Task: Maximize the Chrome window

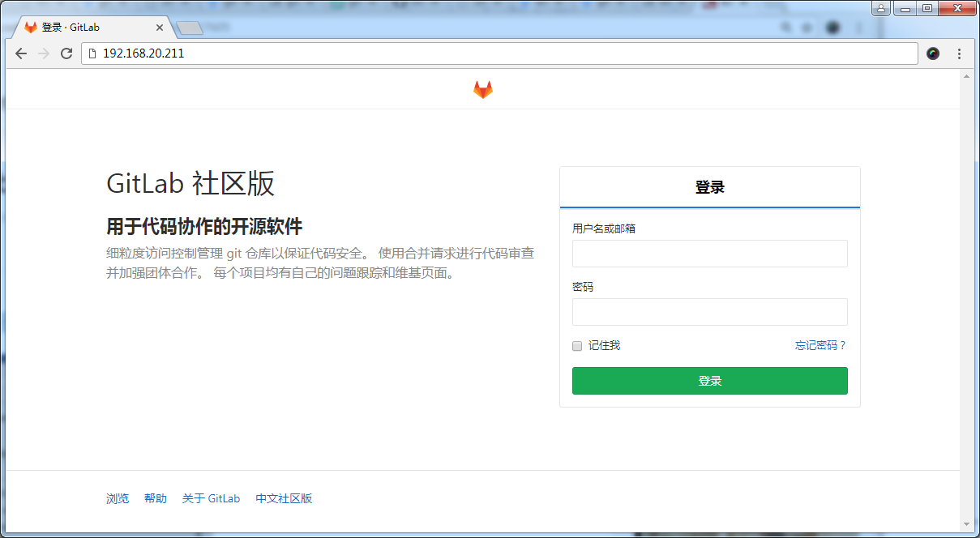Action: 927,8
